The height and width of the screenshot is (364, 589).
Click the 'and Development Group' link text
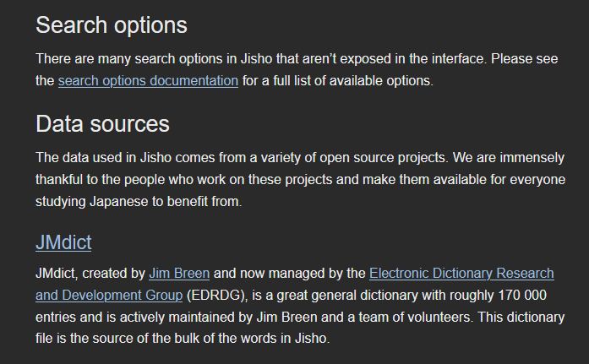tap(109, 296)
